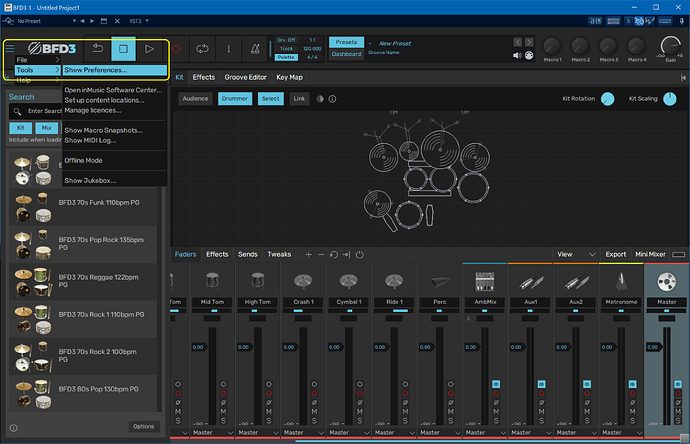Click the mixer reset rotate icon
This screenshot has width=690, height=444.
[x=334, y=255]
